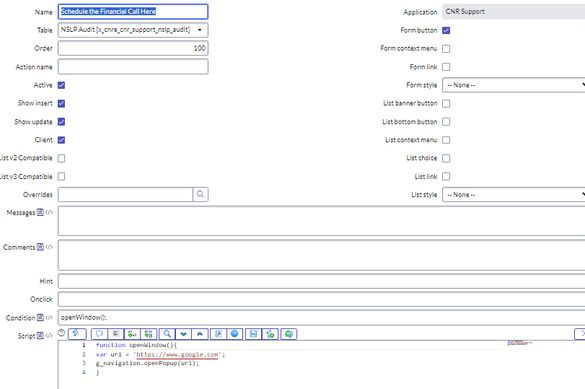Click the replace icon in script toolbar
Screen dimensions: 585x389
point(132,334)
